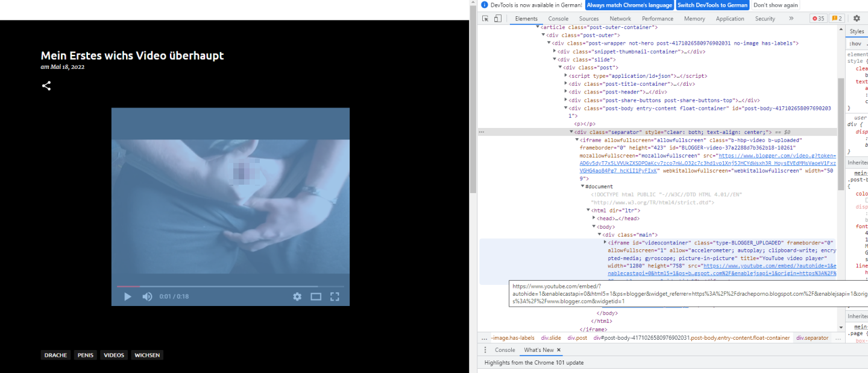Screen dimensions: 868x373
Task: Click the red errors counter showing 35
Action: [x=818, y=19]
